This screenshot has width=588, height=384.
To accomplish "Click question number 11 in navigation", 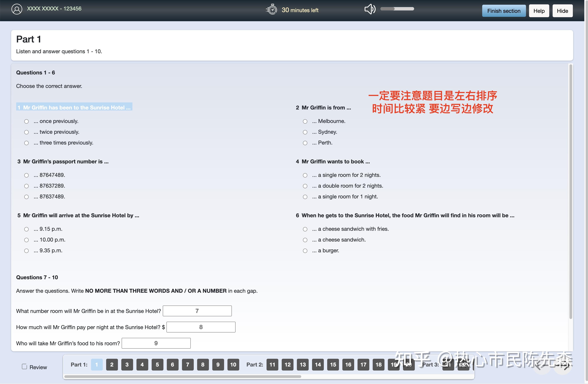I will [x=272, y=365].
